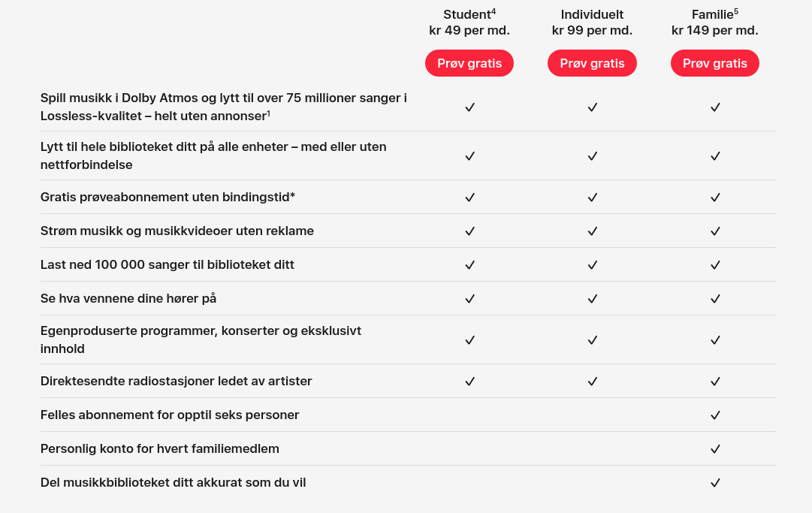Click Student checkmark for Dolby Atmos row

pos(469,107)
